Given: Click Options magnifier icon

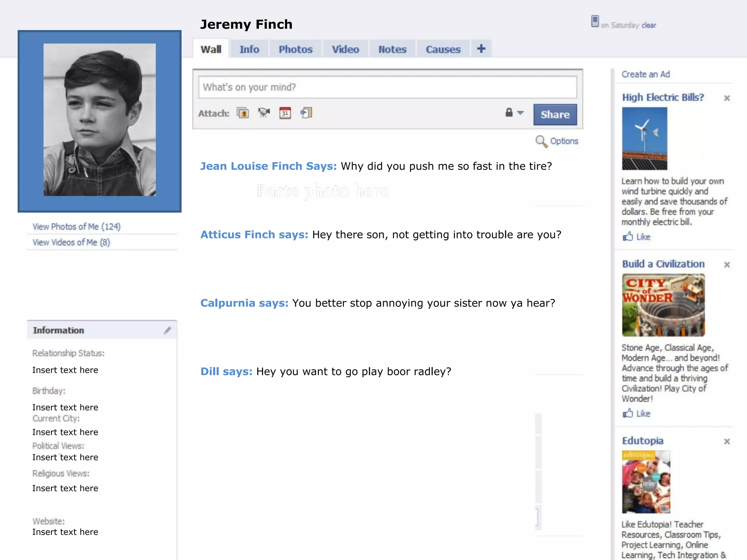Looking at the screenshot, I should (x=541, y=141).
